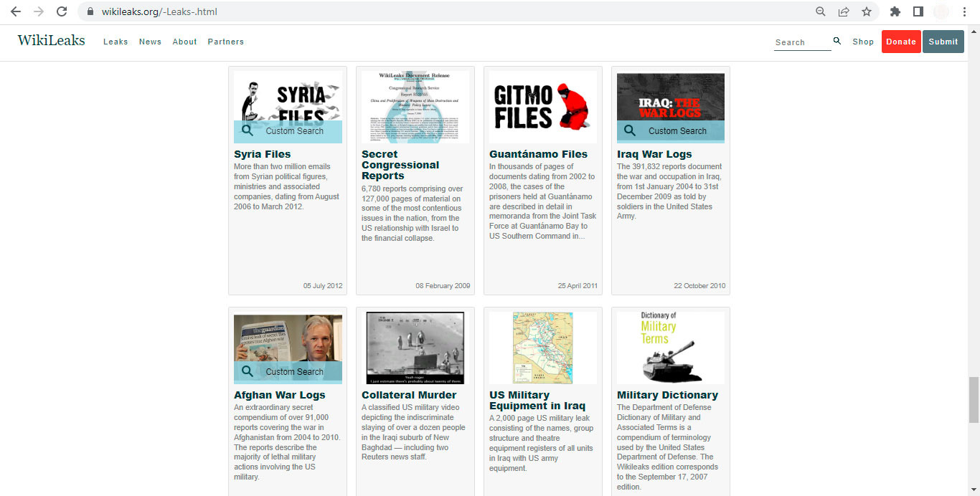Click the Collateral Murder video thumbnail
The image size is (980, 496).
pos(415,348)
